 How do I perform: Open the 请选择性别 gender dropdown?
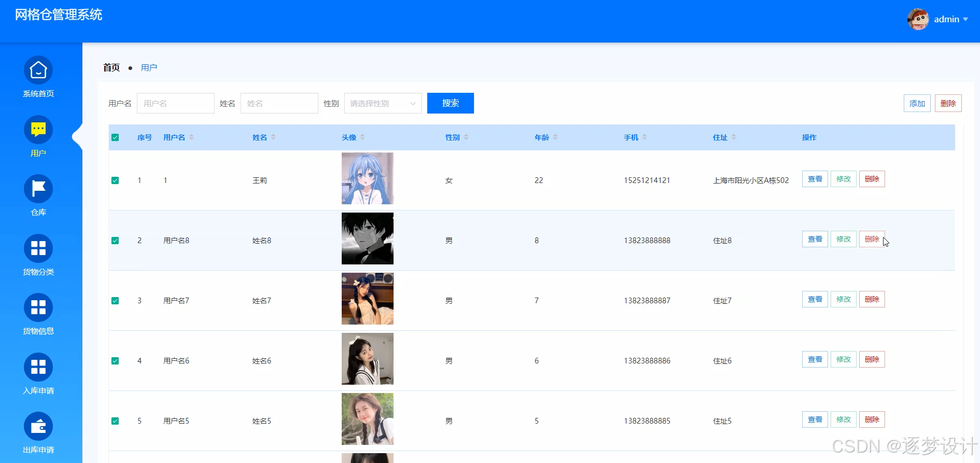coord(383,103)
